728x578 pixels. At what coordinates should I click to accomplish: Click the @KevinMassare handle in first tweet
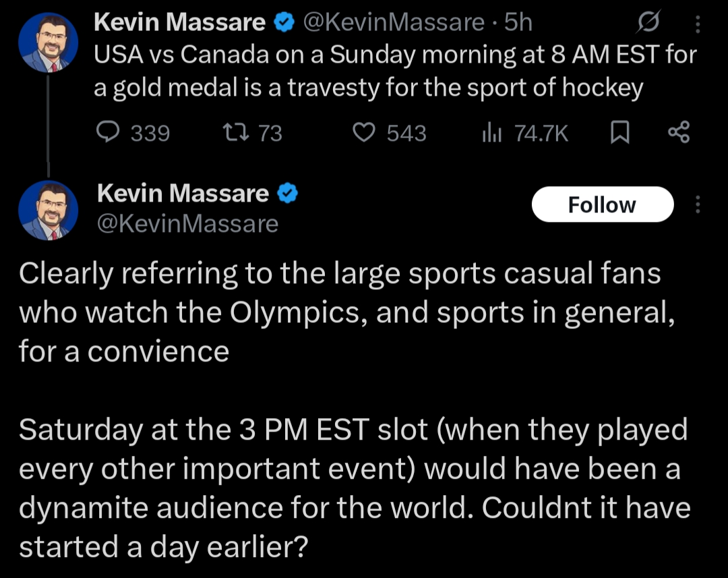pos(394,22)
